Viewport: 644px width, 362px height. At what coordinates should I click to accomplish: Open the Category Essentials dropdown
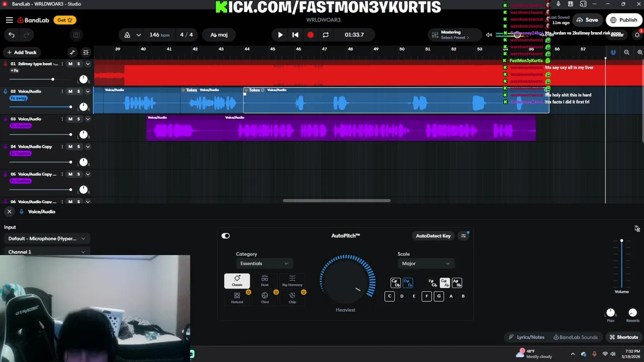click(264, 263)
